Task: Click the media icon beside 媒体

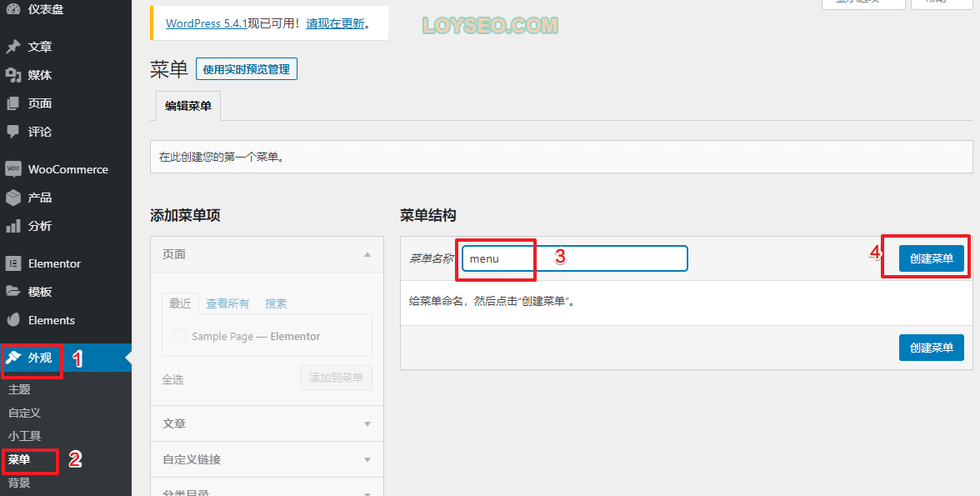Action: [13, 75]
